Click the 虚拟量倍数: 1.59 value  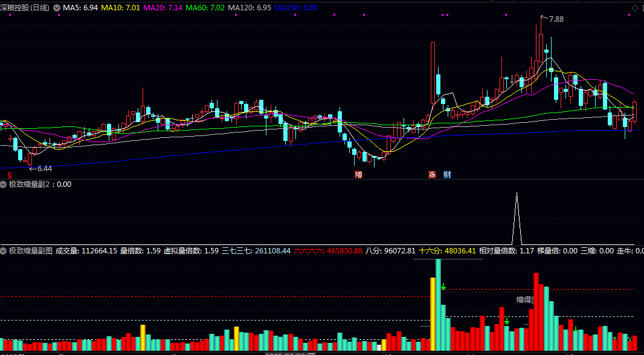click(191, 251)
